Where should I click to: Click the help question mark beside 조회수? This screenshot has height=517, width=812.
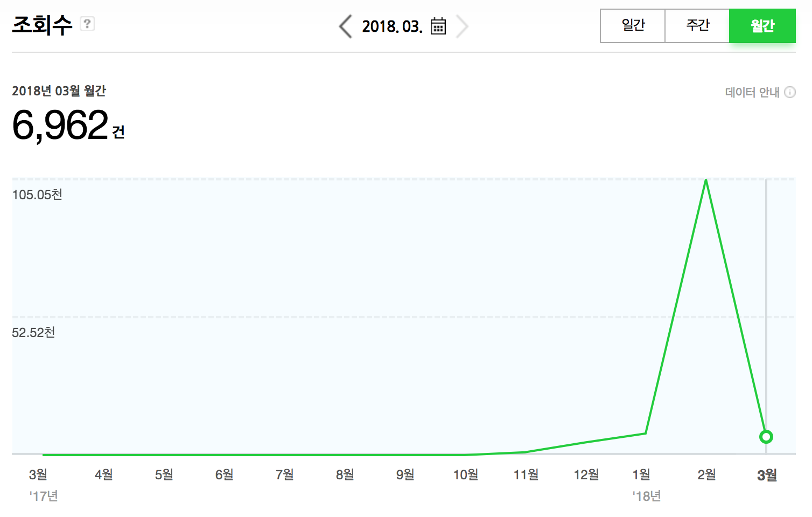pyautogui.click(x=87, y=24)
